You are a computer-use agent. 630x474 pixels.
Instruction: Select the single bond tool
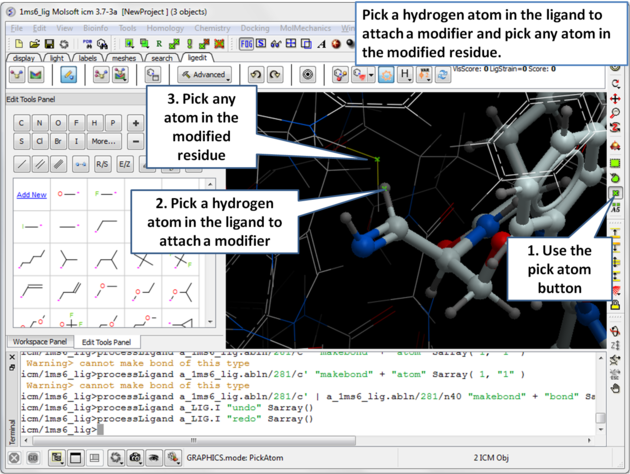(22, 164)
